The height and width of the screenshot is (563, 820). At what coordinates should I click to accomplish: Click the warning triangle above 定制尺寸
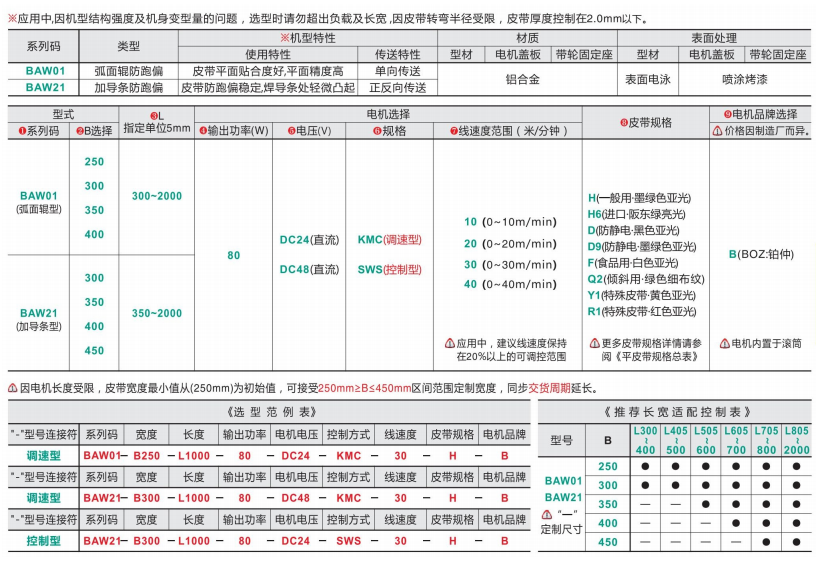coord(547,514)
